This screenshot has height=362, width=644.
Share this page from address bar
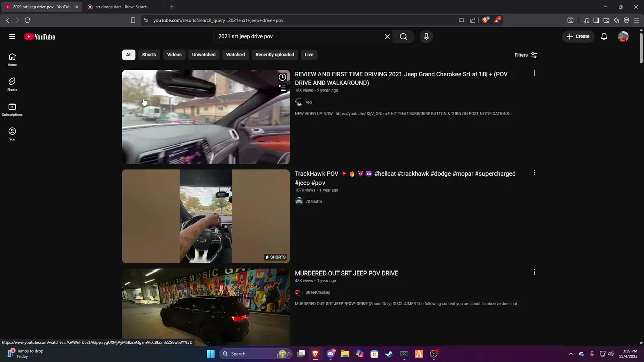coord(473,20)
